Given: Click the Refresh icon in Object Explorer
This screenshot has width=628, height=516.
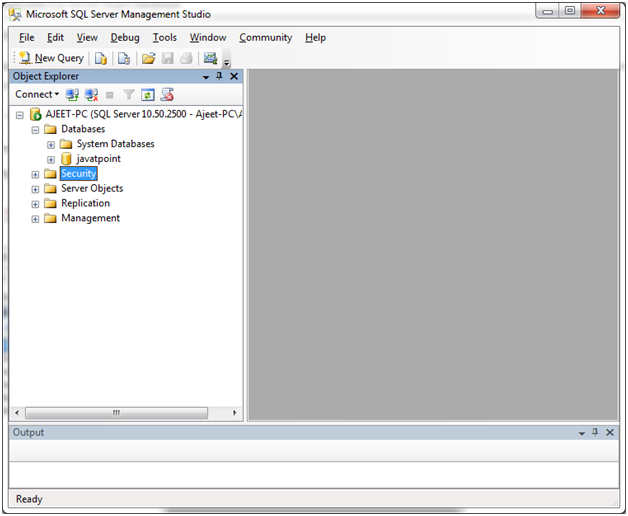Looking at the screenshot, I should (148, 95).
